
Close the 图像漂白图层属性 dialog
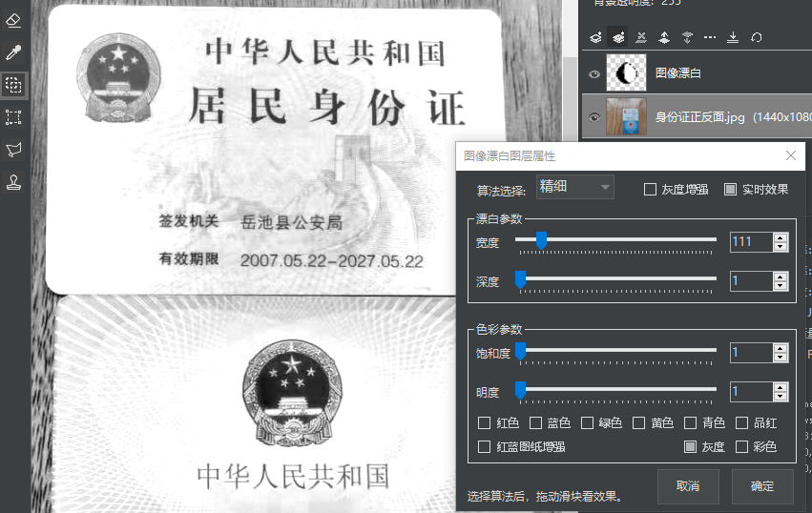(791, 155)
